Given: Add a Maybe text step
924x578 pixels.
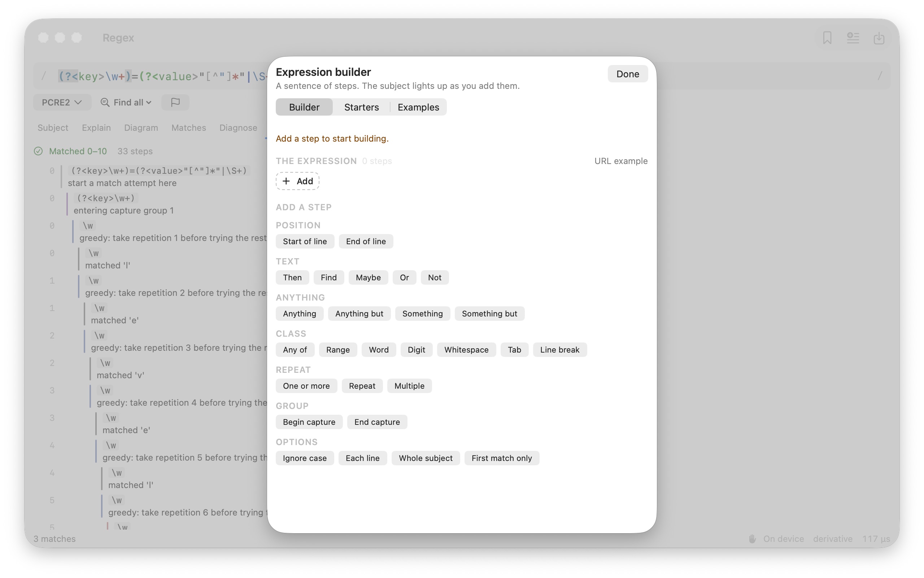Looking at the screenshot, I should (368, 277).
